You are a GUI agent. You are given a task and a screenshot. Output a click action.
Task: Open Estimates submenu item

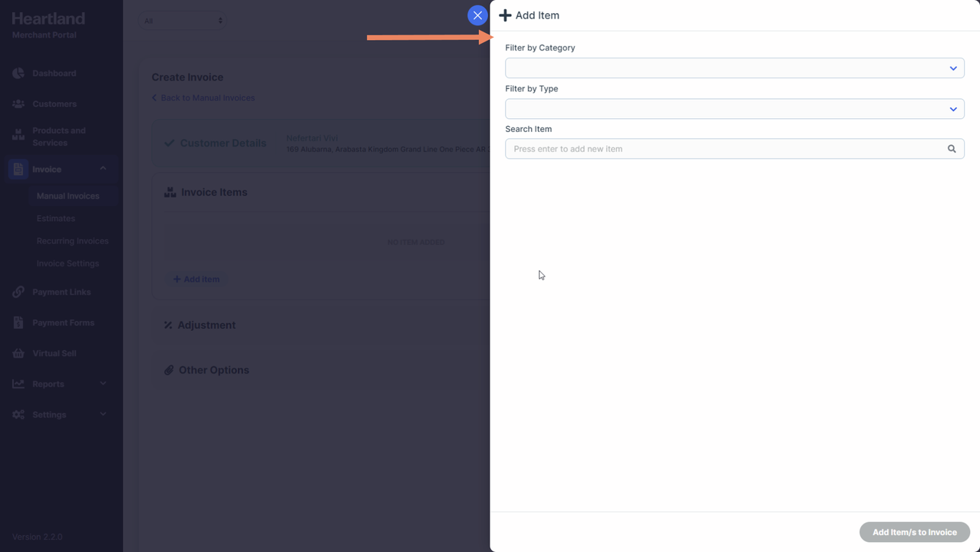[x=55, y=219]
